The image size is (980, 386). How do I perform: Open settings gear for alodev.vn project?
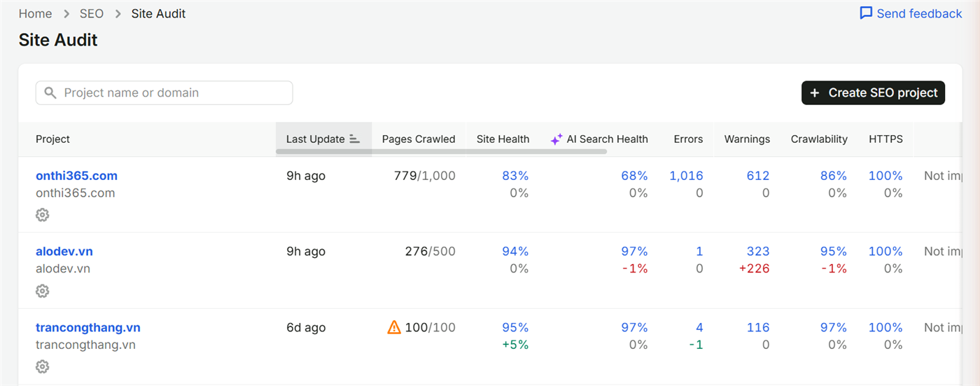click(x=43, y=291)
